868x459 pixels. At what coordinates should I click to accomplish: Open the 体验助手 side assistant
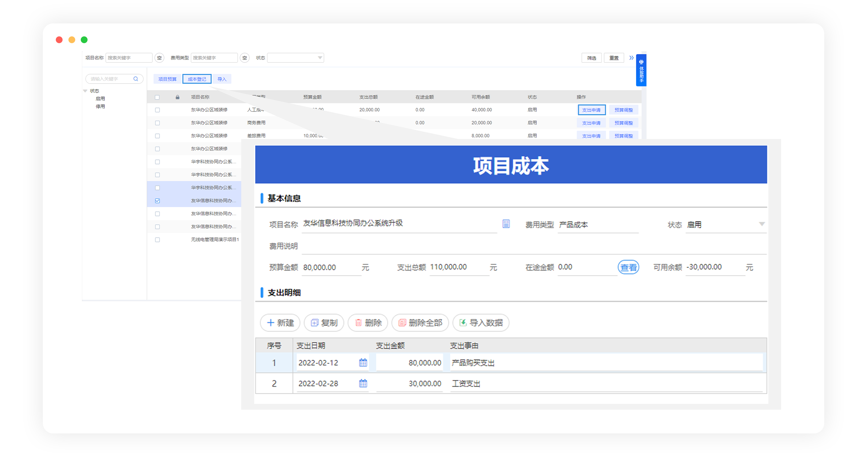[641, 70]
